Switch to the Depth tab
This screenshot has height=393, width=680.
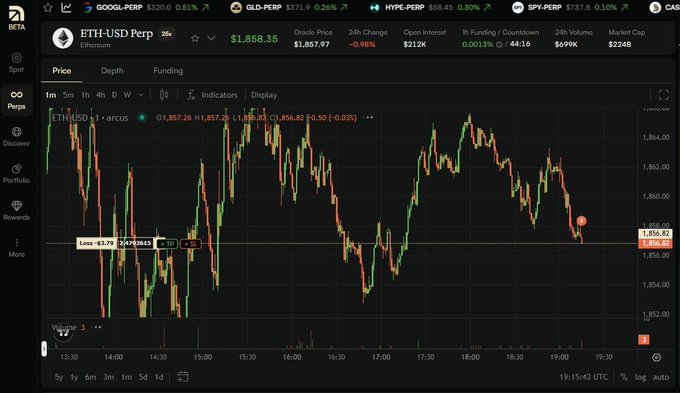[112, 71]
